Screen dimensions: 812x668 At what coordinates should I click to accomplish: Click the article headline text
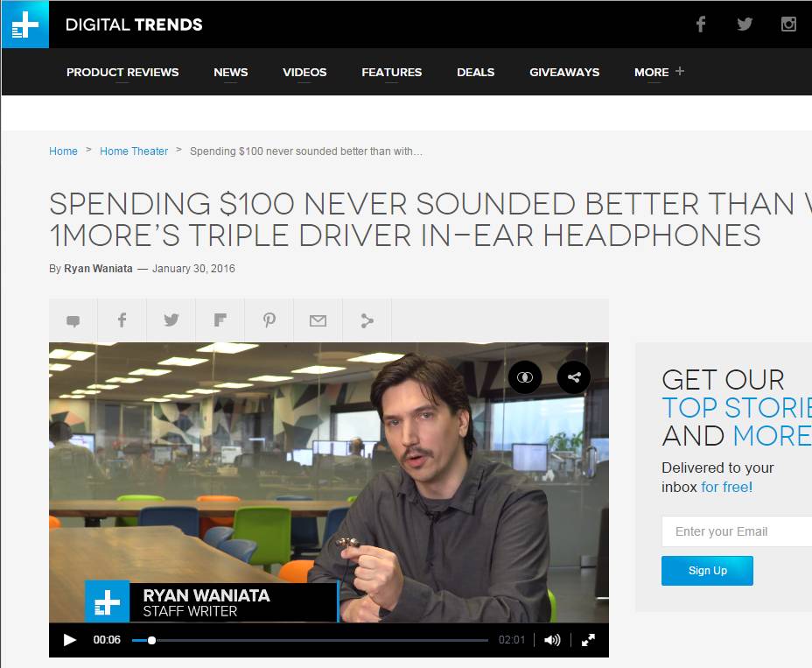pyautogui.click(x=430, y=219)
